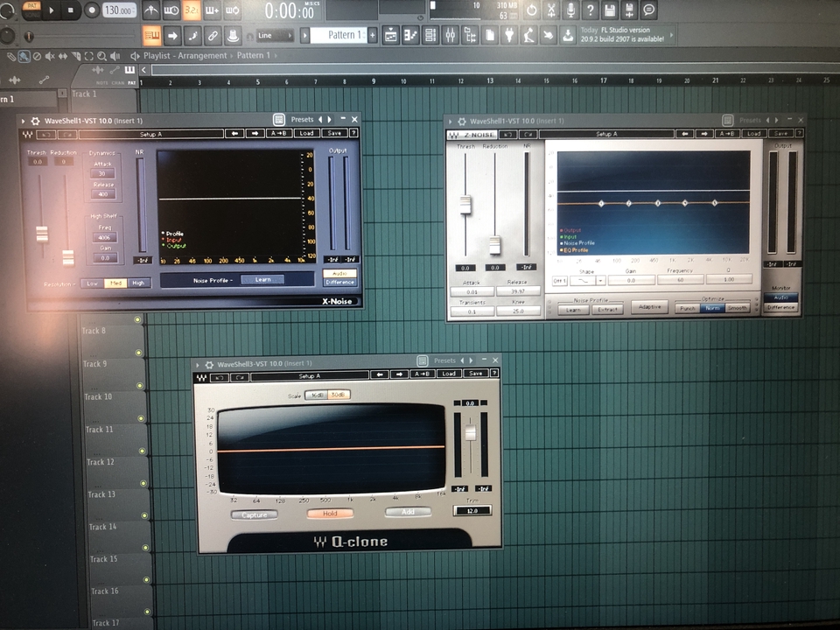Expand the news panel arrow beside FL Studio version
This screenshot has height=630, width=840.
[x=671, y=35]
